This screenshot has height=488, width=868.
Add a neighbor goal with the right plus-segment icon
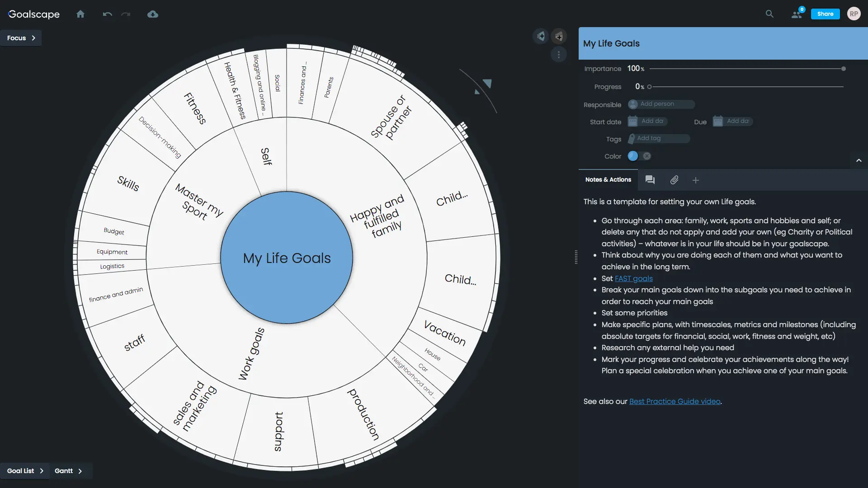(559, 36)
